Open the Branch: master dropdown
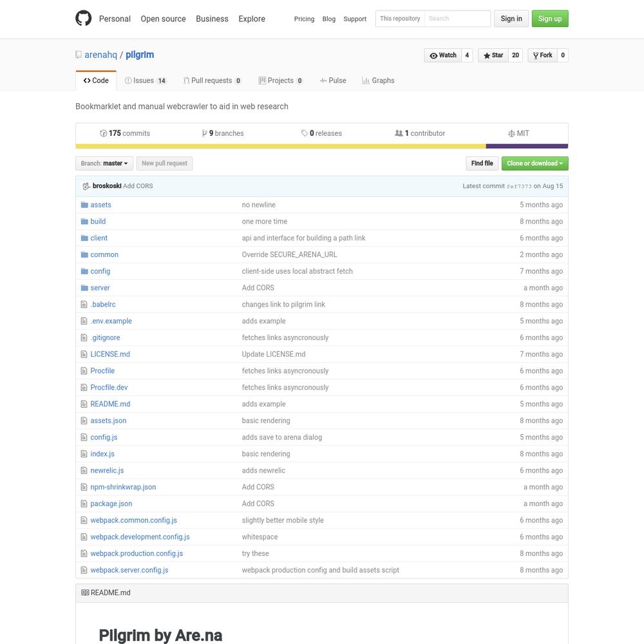 [104, 164]
